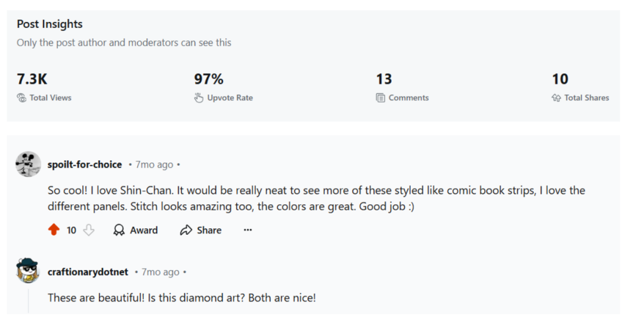Click craftionarydotnet's 7mo ago timestamp
Viewport: 644px width, 323px height.
click(160, 272)
